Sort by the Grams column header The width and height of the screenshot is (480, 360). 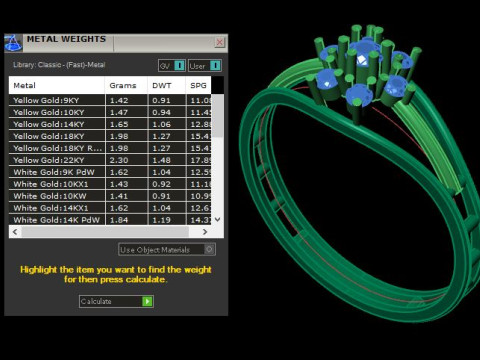(126, 85)
